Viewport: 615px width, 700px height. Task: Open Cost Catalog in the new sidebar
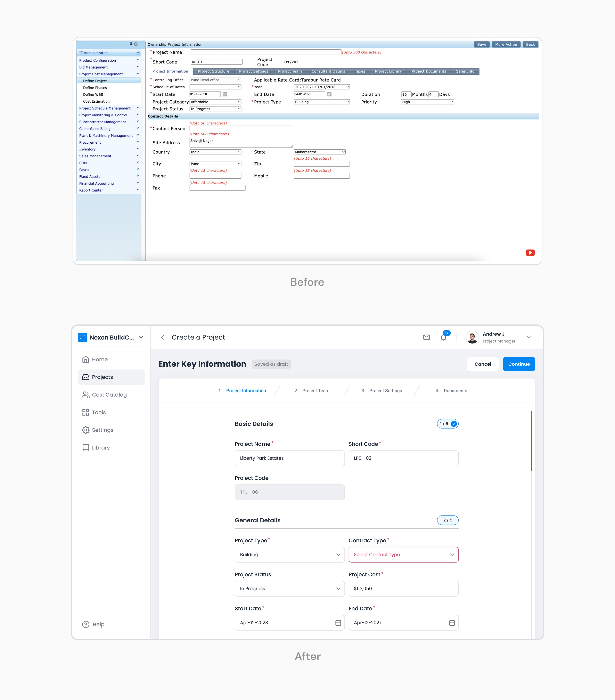click(111, 395)
